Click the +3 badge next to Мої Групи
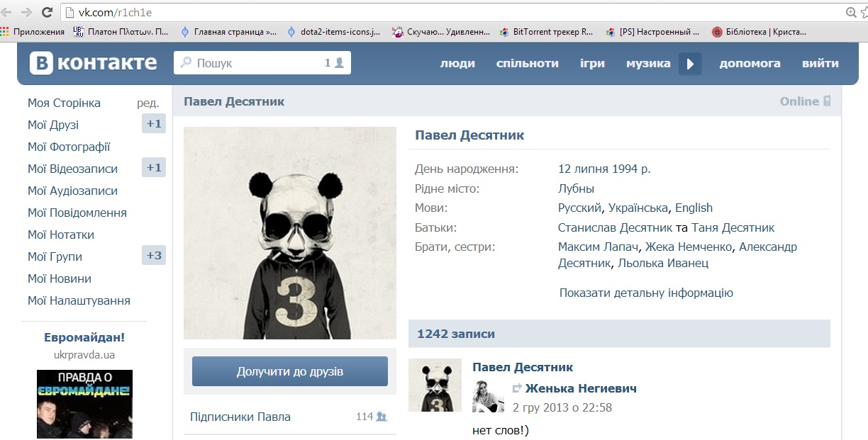The width and height of the screenshot is (868, 440). (x=154, y=256)
